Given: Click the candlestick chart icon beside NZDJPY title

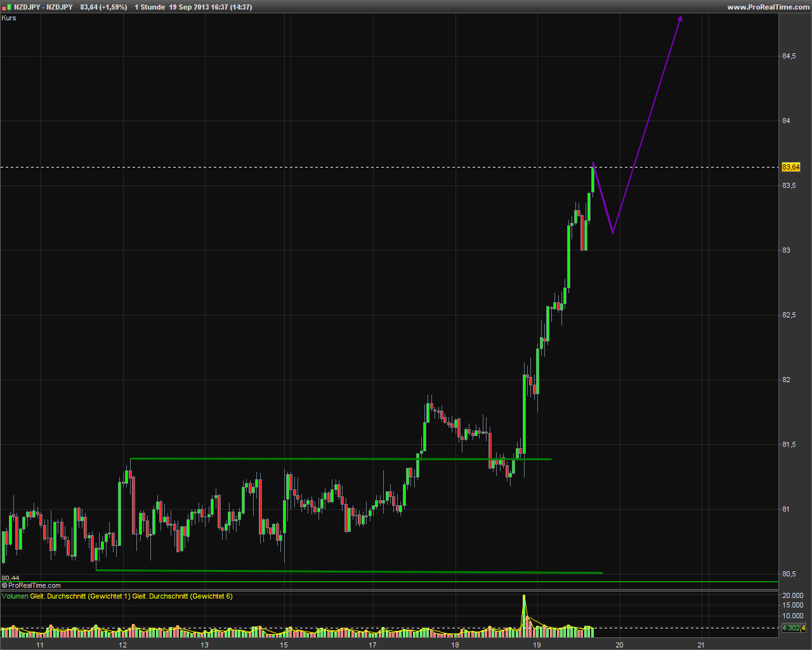Looking at the screenshot, I should [x=7, y=7].
